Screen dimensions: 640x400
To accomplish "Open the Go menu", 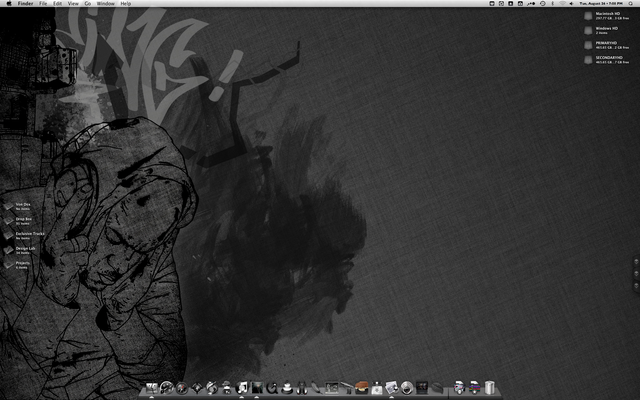I will (87, 4).
